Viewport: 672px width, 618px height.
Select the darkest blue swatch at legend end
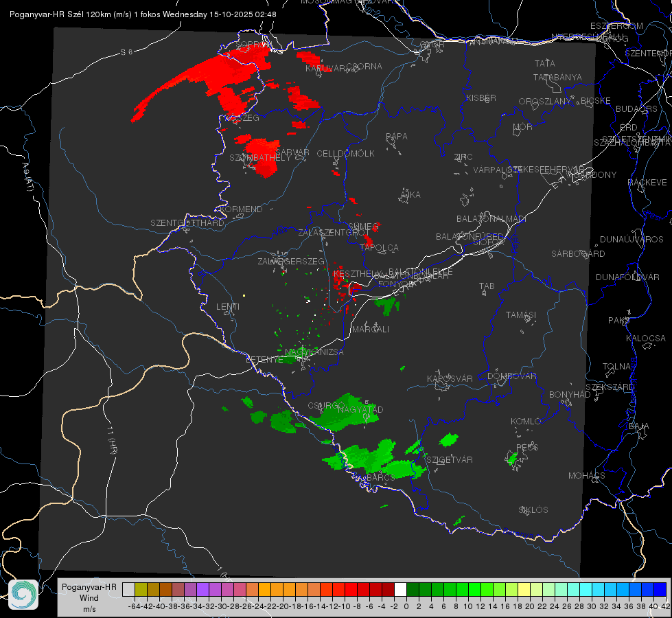pyautogui.click(x=660, y=590)
